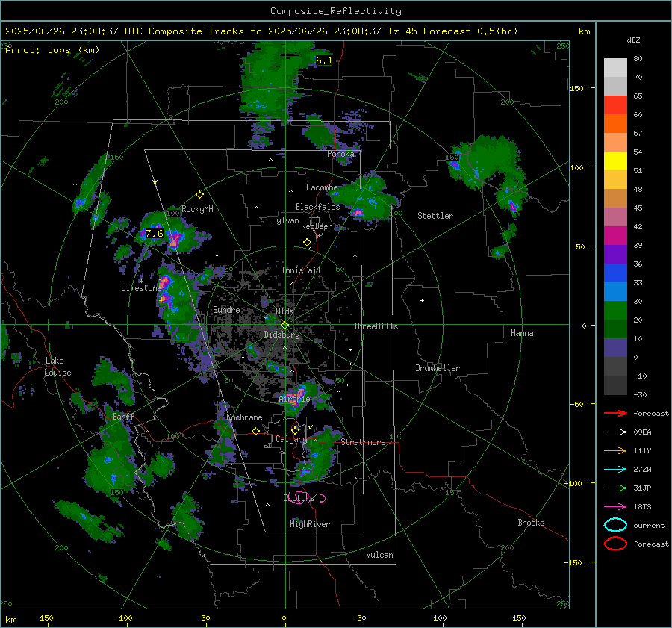Click the Brooks city label
The height and width of the screenshot is (628, 672).
[x=531, y=523]
